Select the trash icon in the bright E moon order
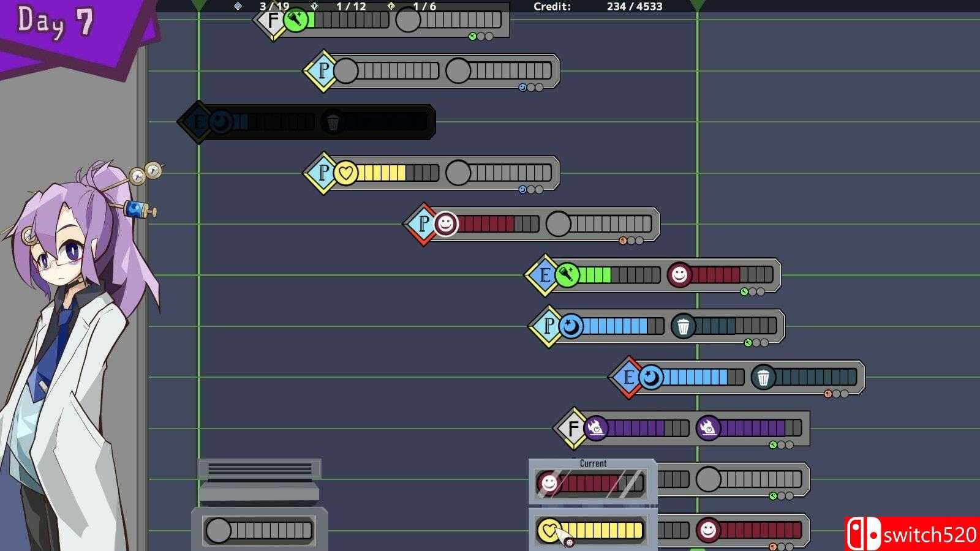 tap(764, 377)
